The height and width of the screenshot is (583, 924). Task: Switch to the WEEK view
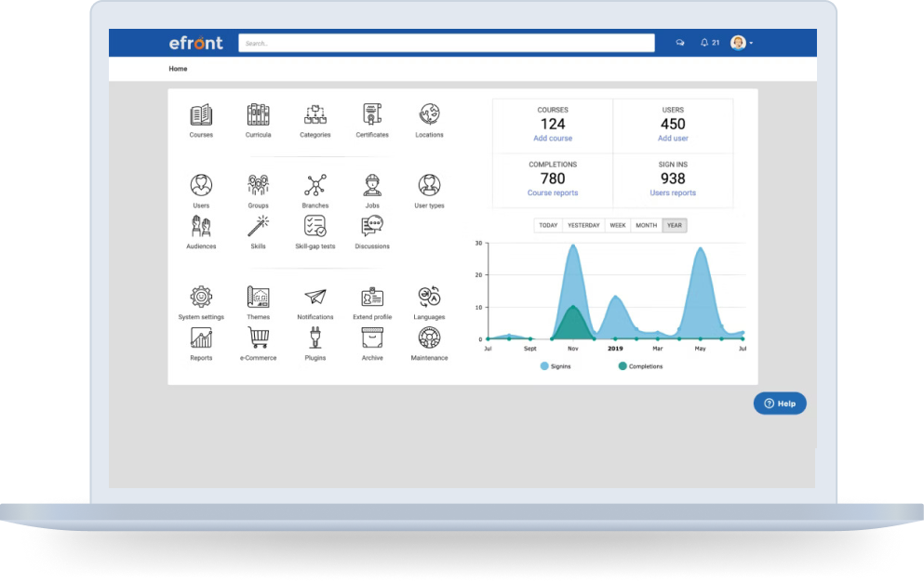coord(617,224)
